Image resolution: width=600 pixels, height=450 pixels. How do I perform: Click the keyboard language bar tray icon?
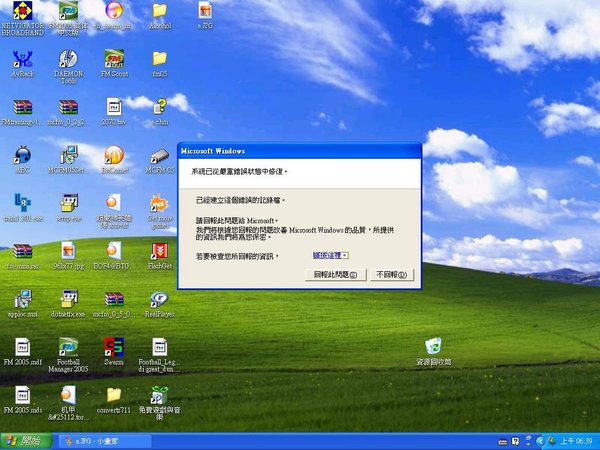[503, 442]
